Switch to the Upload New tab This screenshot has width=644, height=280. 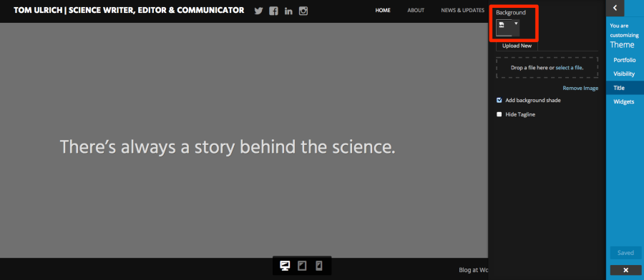click(517, 46)
